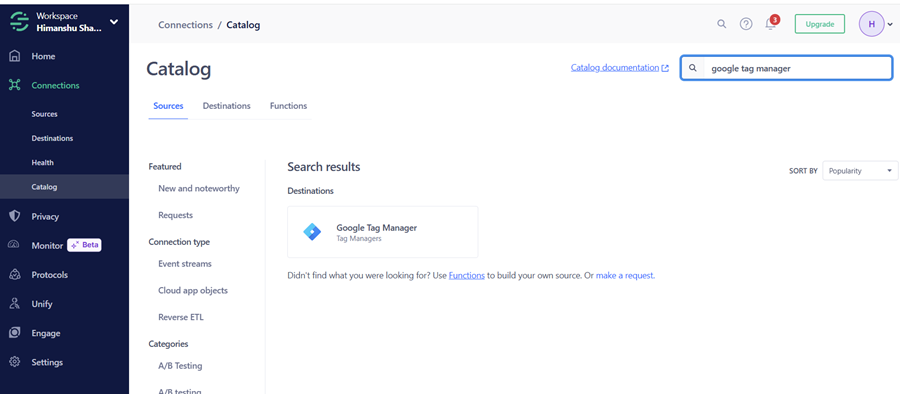The width and height of the screenshot is (900, 394).
Task: Follow the Functions link in help text
Action: (467, 276)
